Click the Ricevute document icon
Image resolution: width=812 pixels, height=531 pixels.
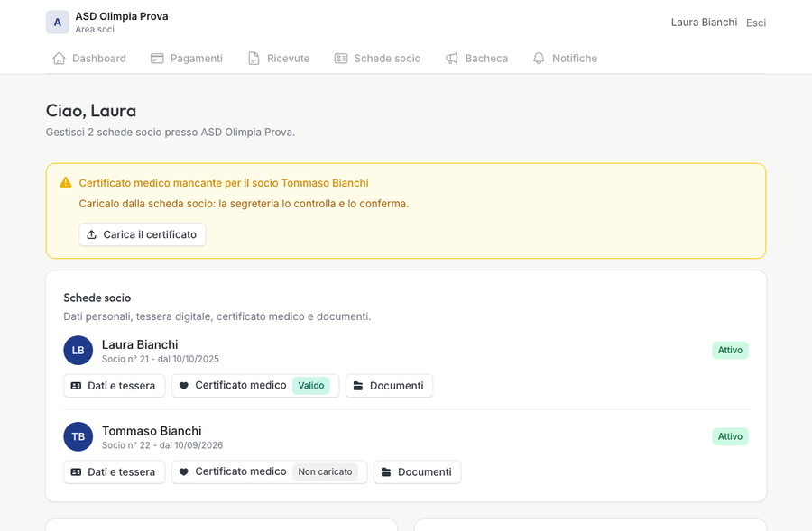254,59
